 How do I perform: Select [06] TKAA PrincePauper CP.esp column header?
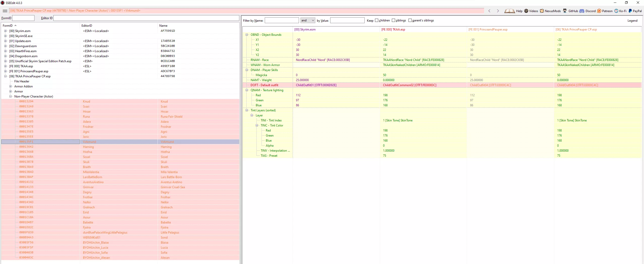coord(597,29)
